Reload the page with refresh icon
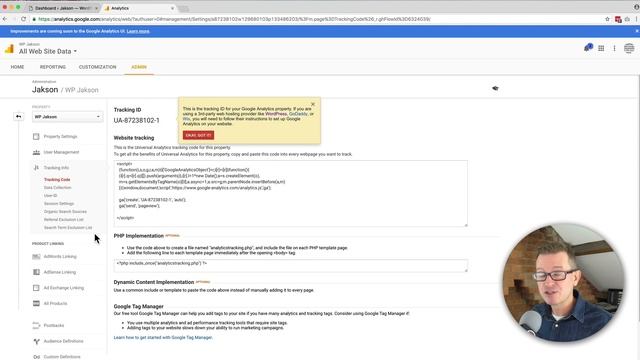This screenshot has height=360, width=640. click(23, 19)
